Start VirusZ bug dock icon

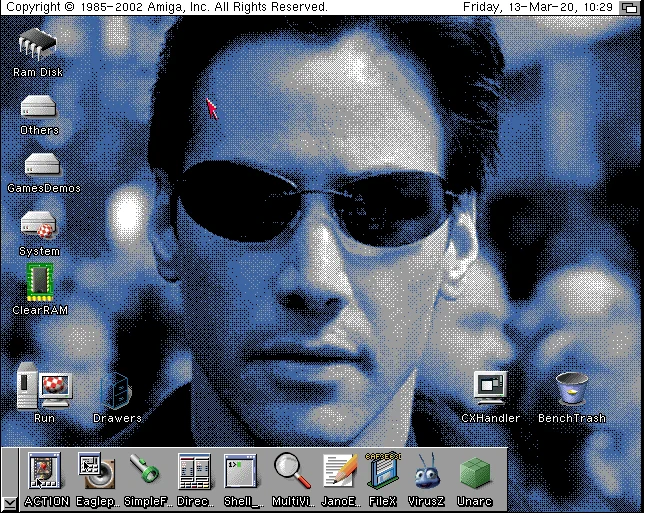point(427,471)
